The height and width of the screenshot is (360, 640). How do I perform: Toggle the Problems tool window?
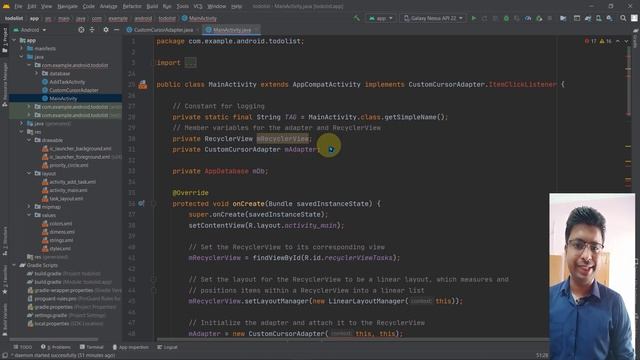click(56, 347)
